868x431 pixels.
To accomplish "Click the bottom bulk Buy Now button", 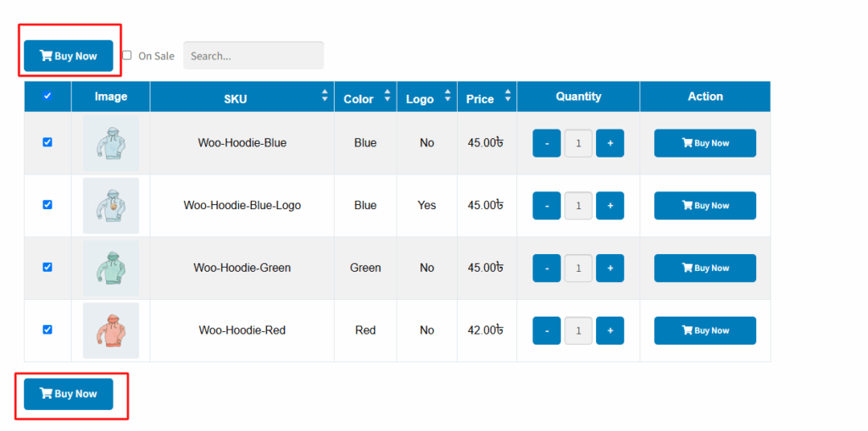I will 68,394.
